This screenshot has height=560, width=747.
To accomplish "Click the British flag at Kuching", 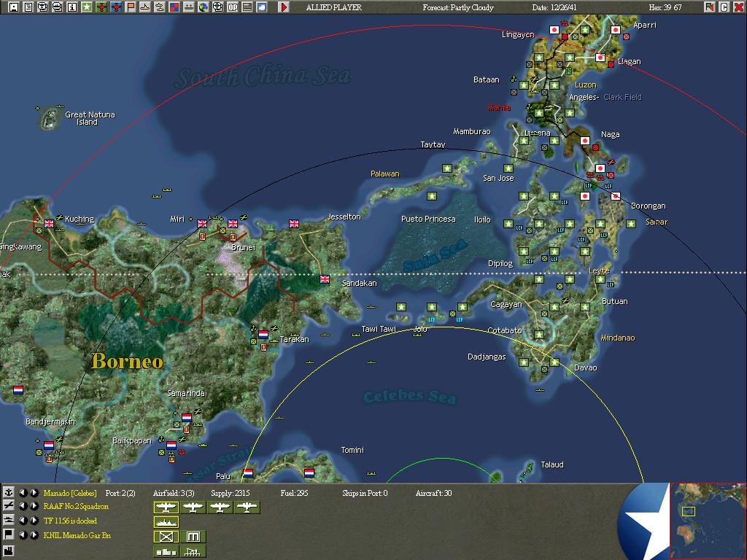I will [49, 223].
